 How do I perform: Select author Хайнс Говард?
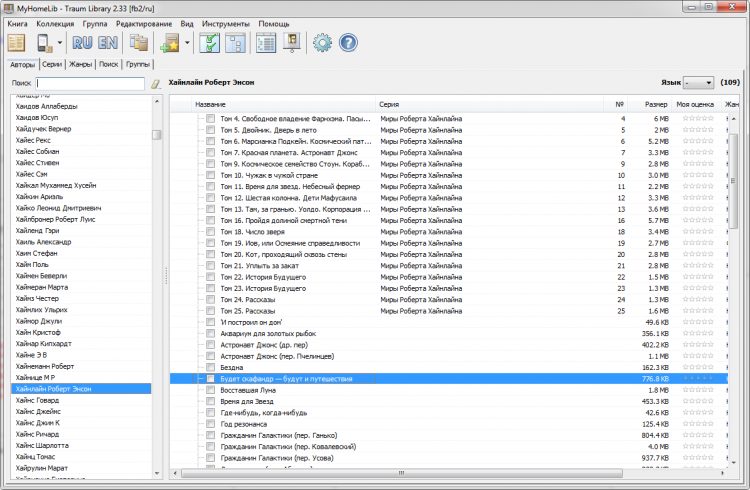(x=37, y=400)
